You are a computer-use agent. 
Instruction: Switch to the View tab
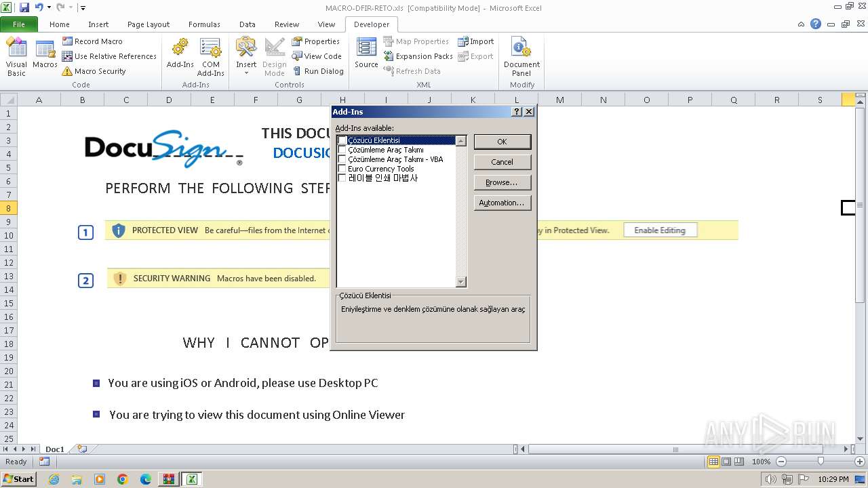[x=327, y=24]
